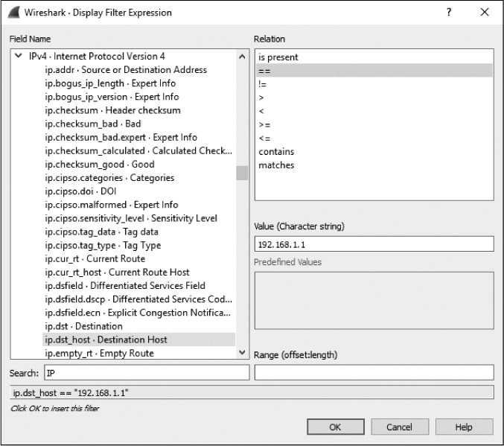Select ip.empty_rt Empty Route field
The image size is (504, 446).
(x=99, y=353)
